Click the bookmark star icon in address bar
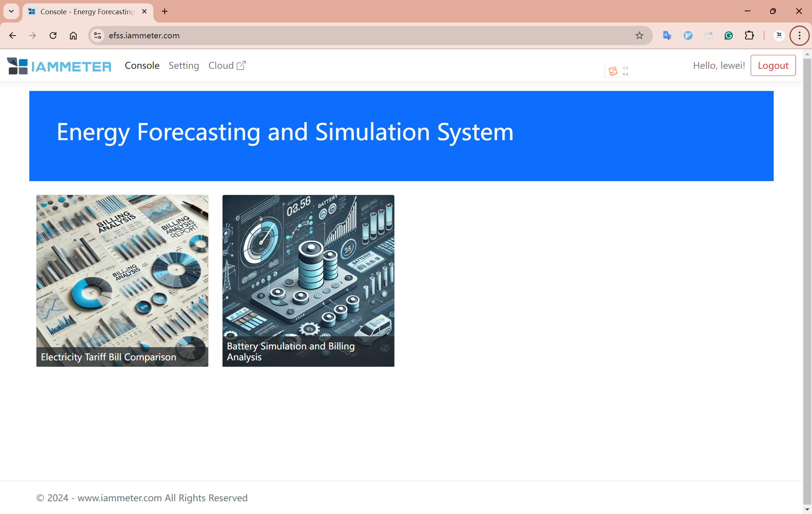The image size is (812, 514). click(640, 35)
